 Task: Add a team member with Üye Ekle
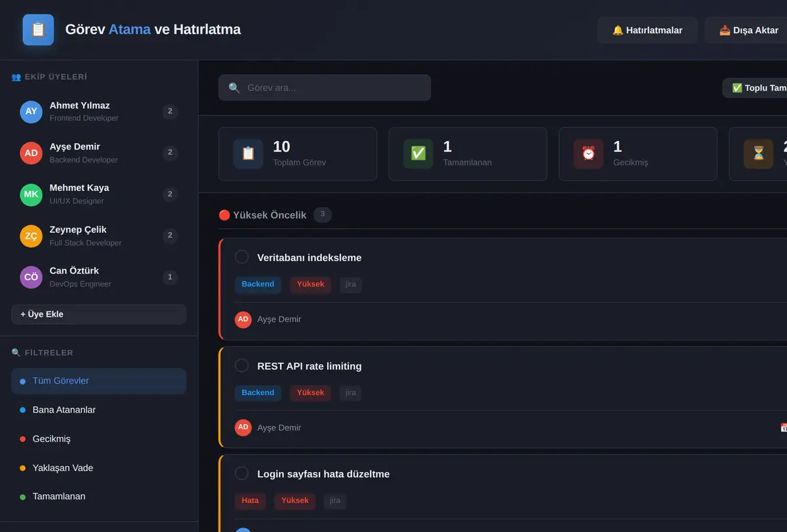(99, 314)
